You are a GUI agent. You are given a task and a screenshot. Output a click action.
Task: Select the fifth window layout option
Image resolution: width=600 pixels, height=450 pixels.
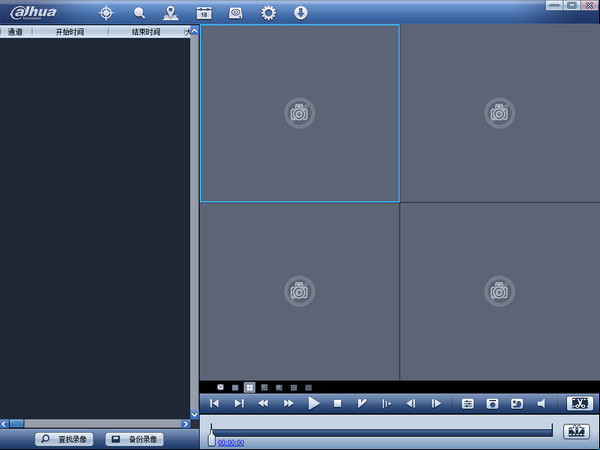pyautogui.click(x=279, y=388)
